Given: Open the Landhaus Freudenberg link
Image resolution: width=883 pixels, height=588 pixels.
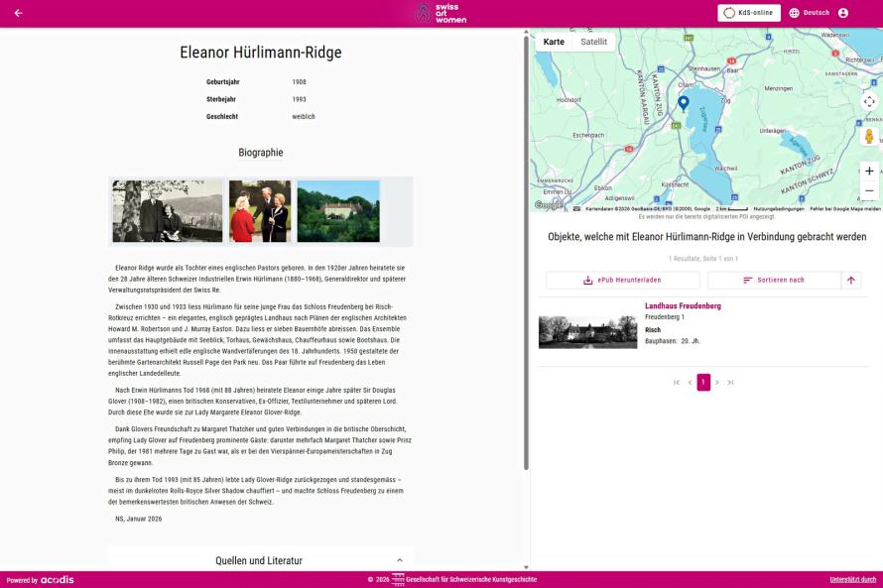Looking at the screenshot, I should (683, 306).
